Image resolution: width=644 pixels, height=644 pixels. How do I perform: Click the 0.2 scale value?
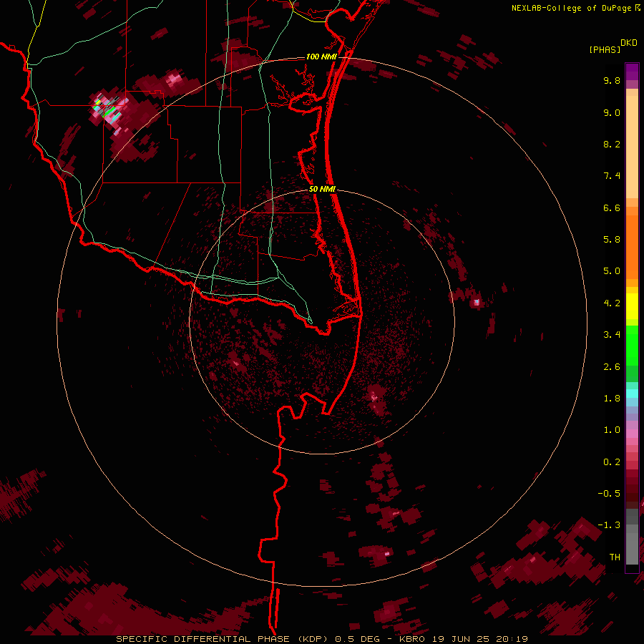click(x=612, y=462)
